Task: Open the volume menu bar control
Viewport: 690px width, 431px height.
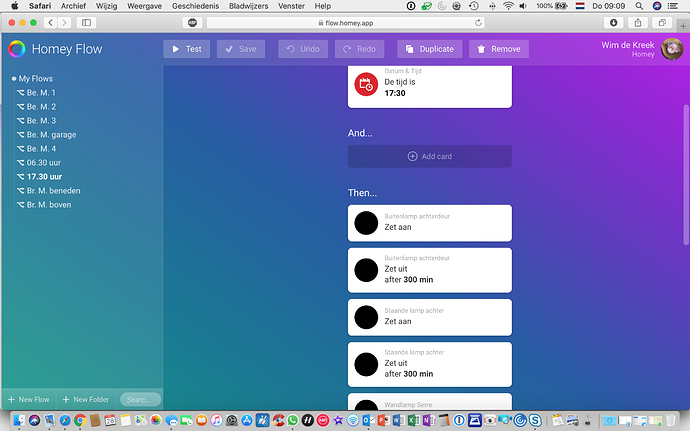Action: pos(523,6)
